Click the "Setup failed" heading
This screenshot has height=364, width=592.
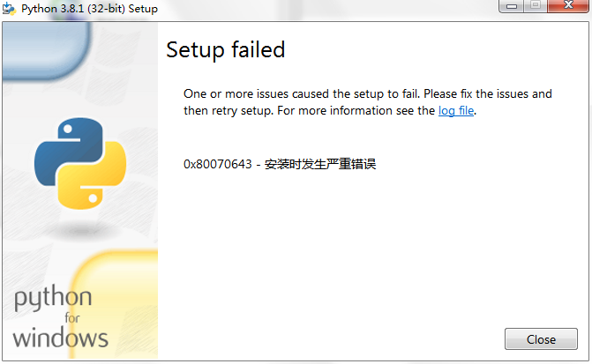(x=226, y=49)
